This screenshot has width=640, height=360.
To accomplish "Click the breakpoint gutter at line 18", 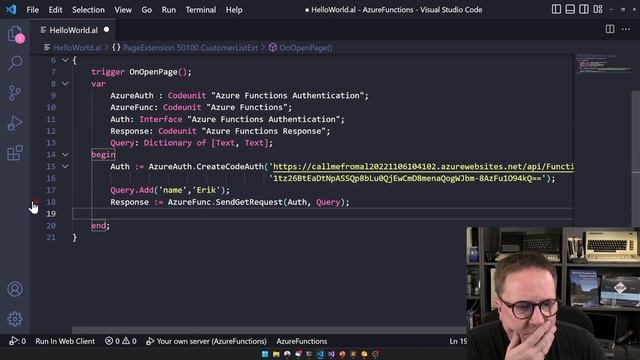I will click(36, 202).
